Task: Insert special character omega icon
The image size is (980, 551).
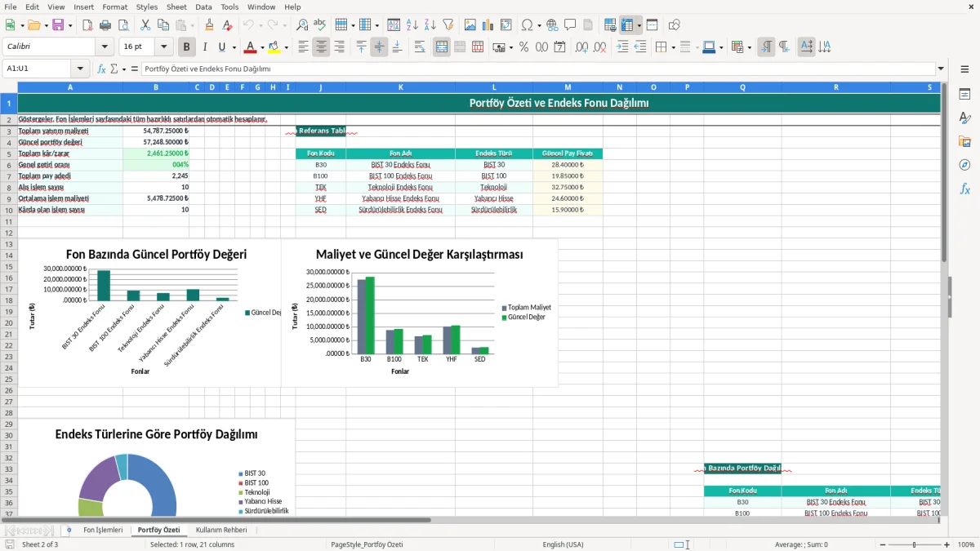Action: click(527, 25)
